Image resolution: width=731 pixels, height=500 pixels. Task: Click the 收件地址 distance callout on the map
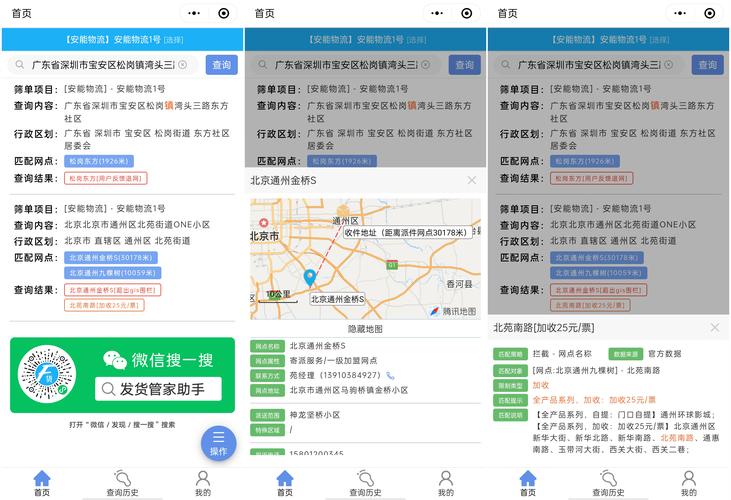pyautogui.click(x=408, y=232)
